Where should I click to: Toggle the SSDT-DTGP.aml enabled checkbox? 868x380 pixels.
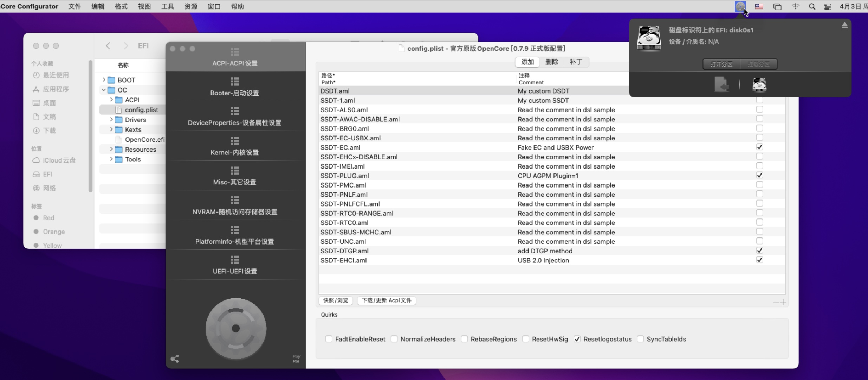(x=759, y=251)
